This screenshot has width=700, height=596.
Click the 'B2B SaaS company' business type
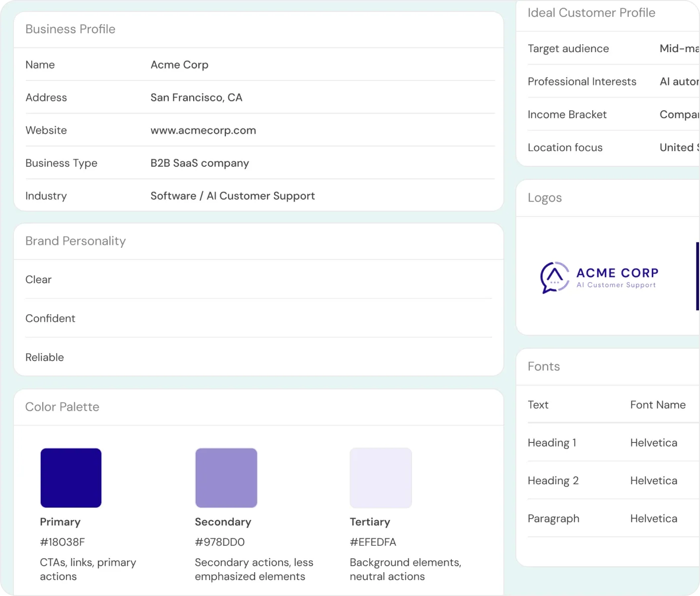(x=200, y=163)
